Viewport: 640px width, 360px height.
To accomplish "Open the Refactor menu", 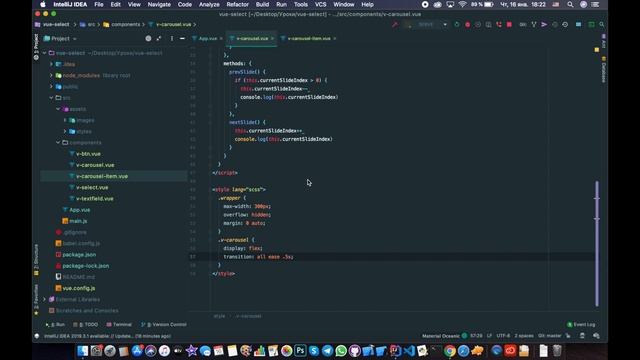I will (x=238, y=4).
